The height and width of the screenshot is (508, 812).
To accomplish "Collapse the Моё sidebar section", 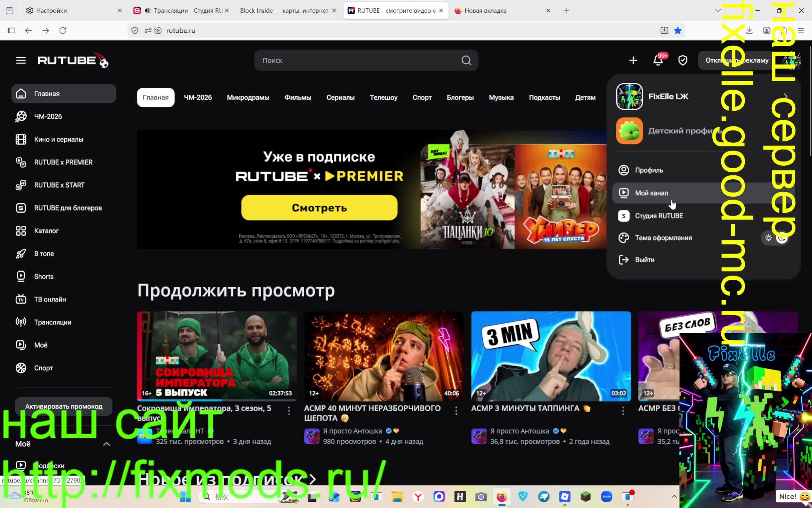I will click(106, 444).
